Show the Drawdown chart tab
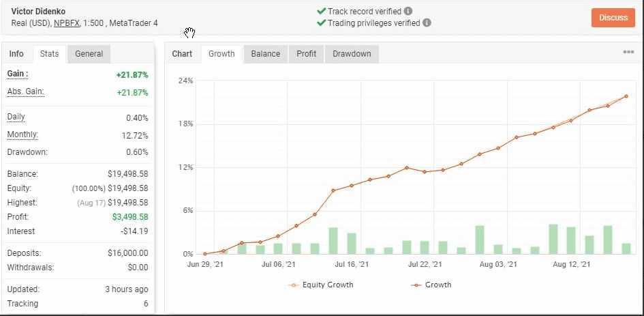Screen dimensions: 644x316 352,54
